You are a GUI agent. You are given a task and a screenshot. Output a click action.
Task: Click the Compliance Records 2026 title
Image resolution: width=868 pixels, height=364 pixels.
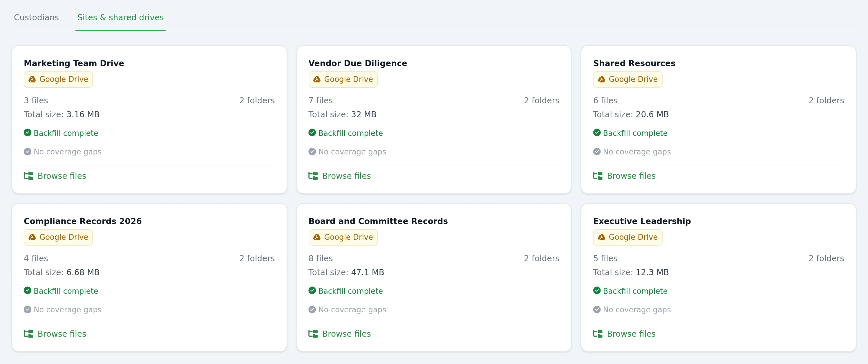[83, 221]
